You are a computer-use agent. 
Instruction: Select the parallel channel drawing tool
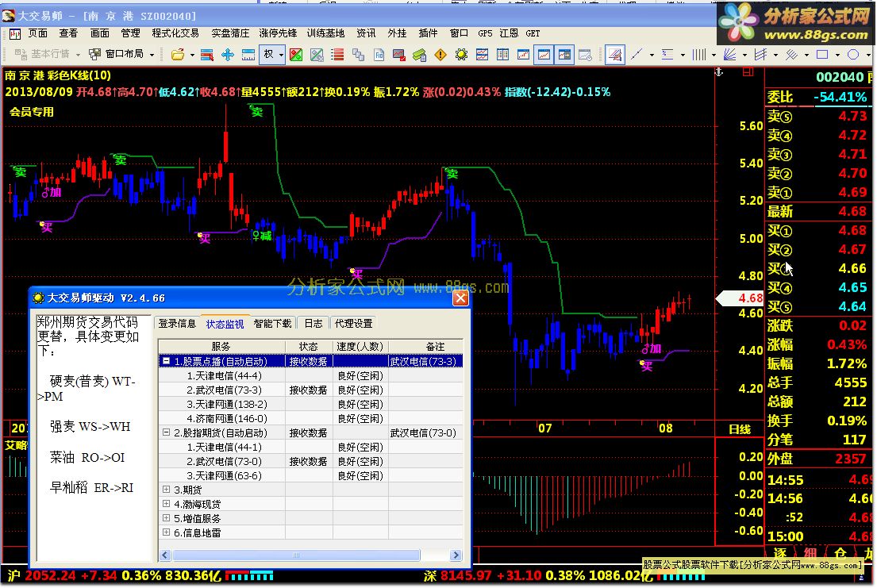click(760, 55)
